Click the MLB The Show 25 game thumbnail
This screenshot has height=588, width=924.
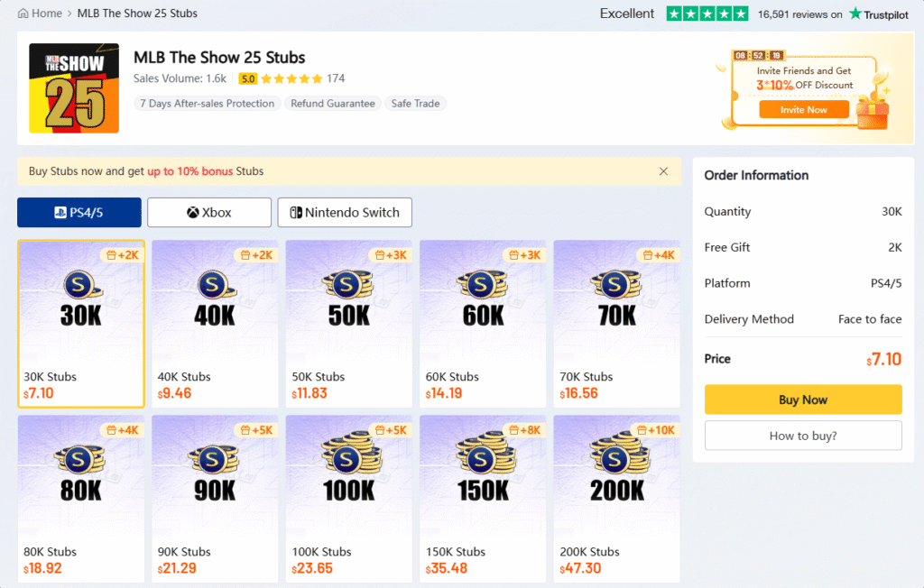pos(74,88)
